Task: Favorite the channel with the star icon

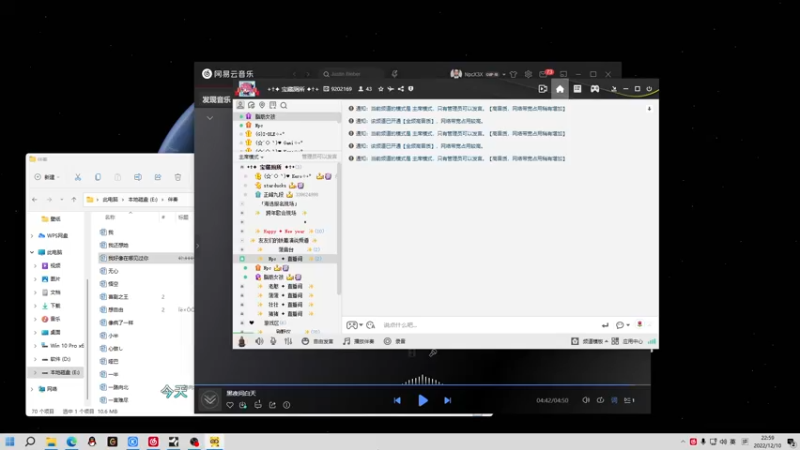Action: pos(381,89)
